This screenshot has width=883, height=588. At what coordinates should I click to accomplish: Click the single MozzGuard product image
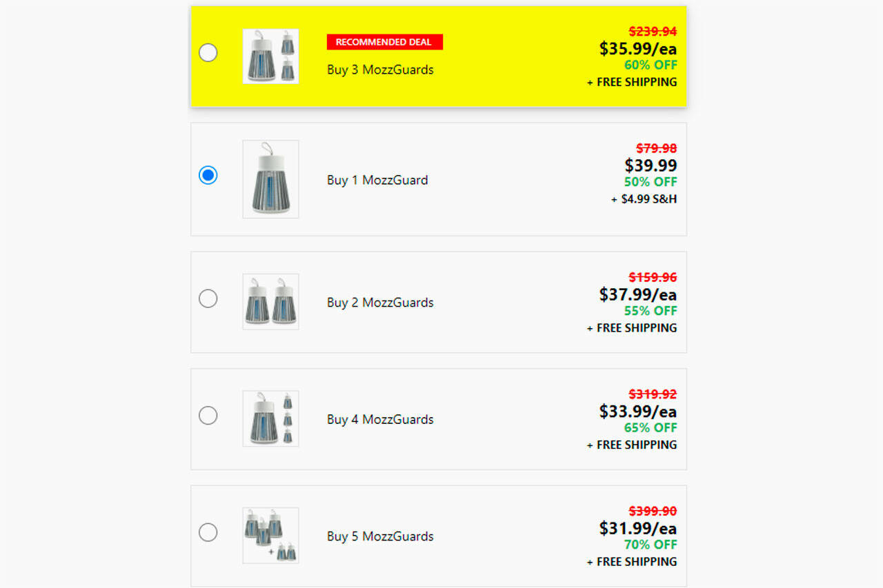click(x=270, y=179)
